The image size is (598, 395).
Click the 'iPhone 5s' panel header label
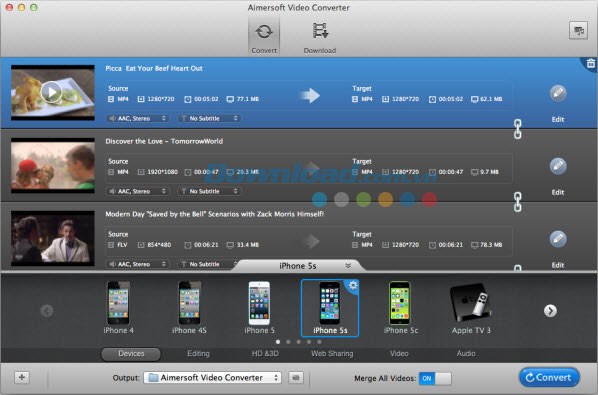(298, 266)
